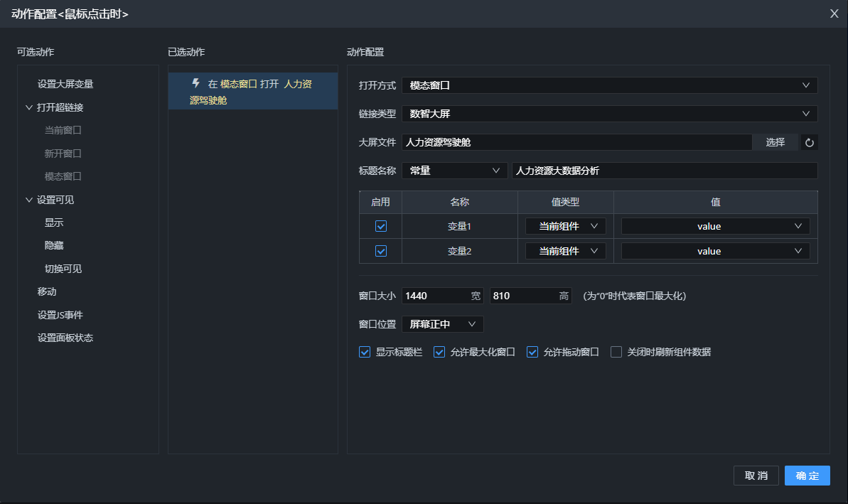
Task: Expand the 链接类型 dropdown
Action: (x=609, y=114)
